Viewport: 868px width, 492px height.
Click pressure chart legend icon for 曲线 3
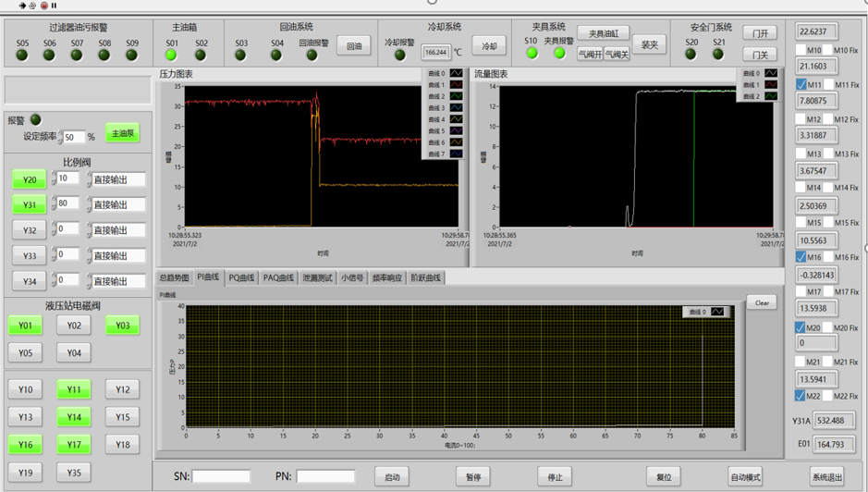click(x=456, y=108)
